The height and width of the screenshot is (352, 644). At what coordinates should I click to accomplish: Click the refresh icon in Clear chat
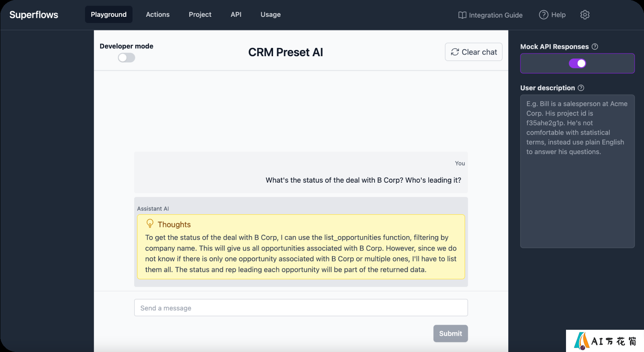point(455,52)
